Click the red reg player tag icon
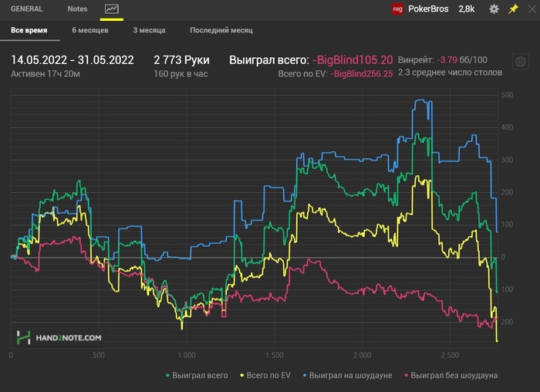 [x=397, y=9]
